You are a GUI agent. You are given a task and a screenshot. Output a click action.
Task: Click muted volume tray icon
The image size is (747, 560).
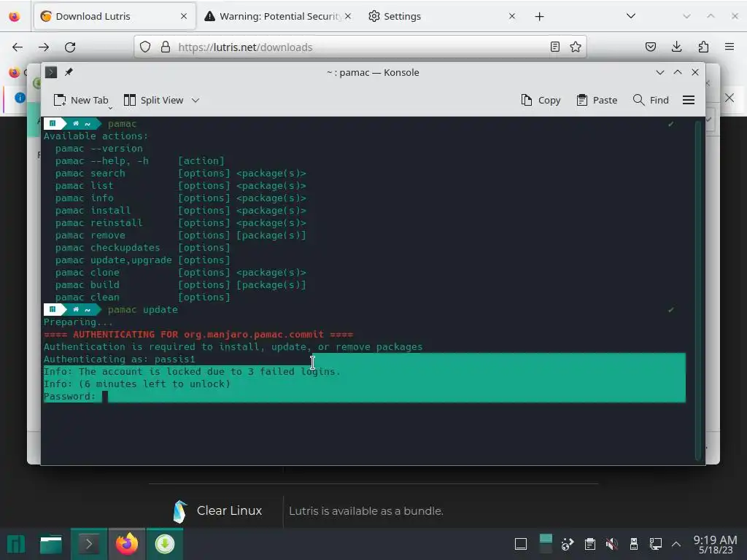point(612,544)
